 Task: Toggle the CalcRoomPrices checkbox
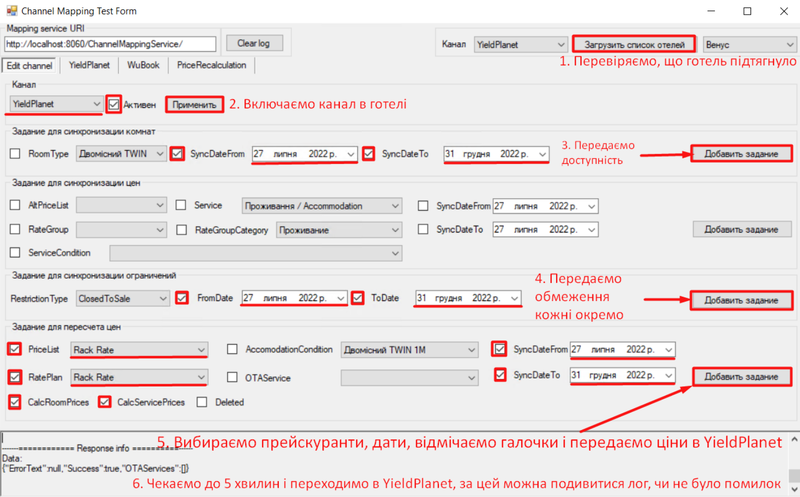click(x=15, y=402)
